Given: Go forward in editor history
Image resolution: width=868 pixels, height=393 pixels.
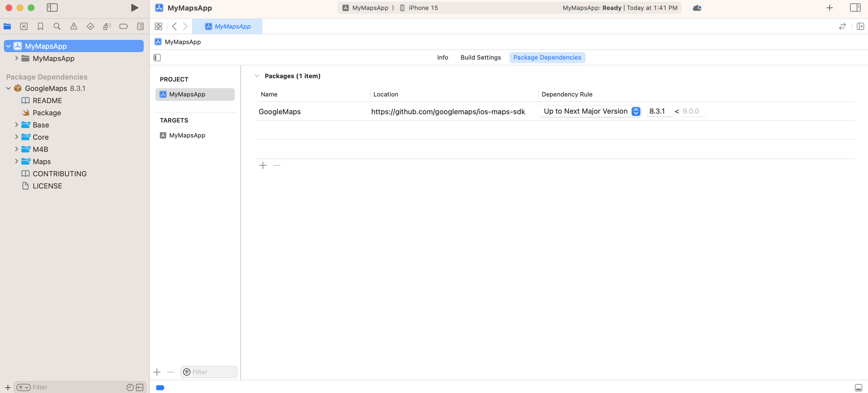Looking at the screenshot, I should coord(185,26).
